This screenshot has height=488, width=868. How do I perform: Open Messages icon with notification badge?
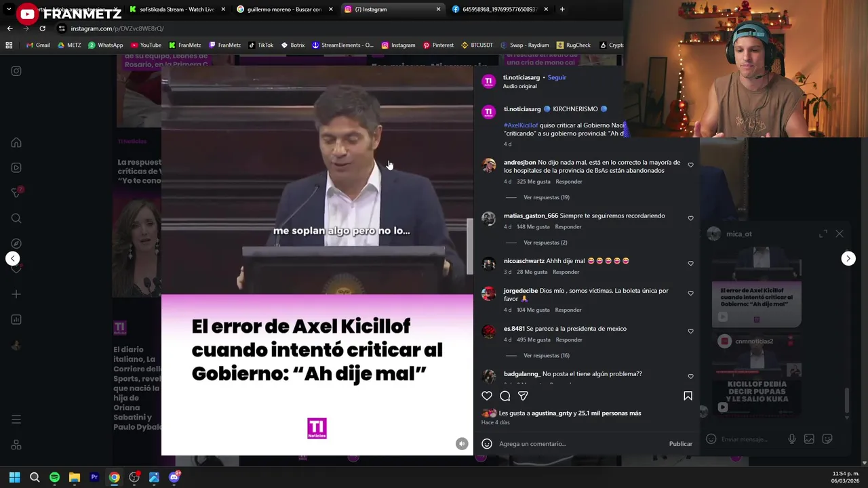point(16,193)
